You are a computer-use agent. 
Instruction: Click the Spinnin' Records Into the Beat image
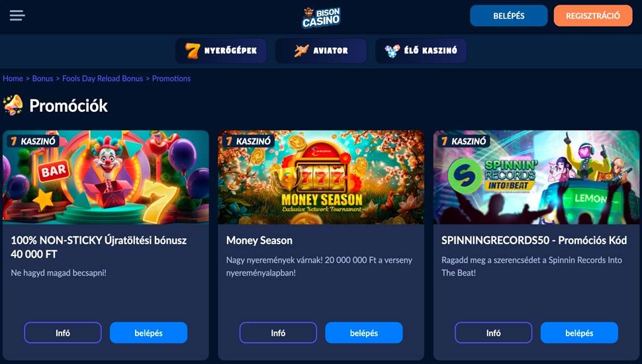[x=536, y=177]
